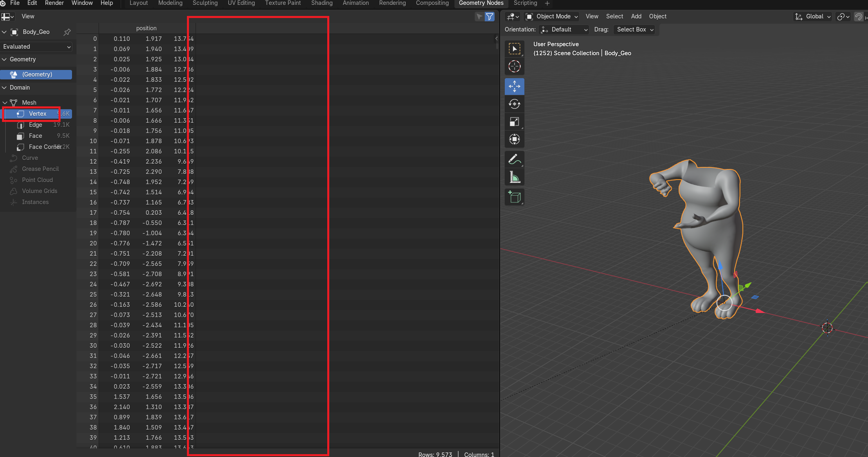Open viewport Select menu

tap(614, 16)
